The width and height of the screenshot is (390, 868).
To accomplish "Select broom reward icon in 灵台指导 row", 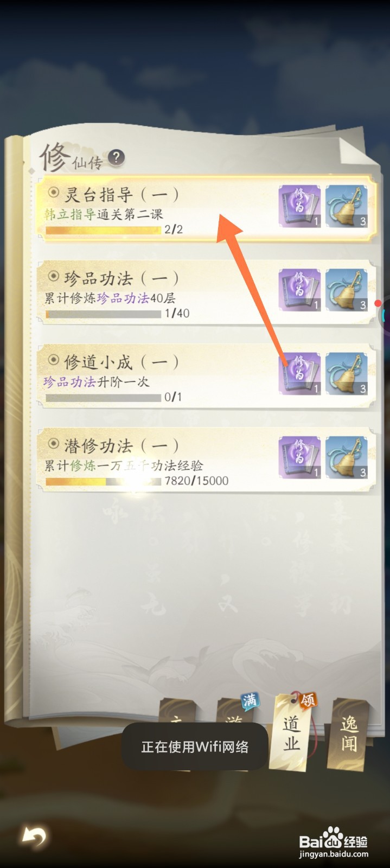I will [347, 206].
